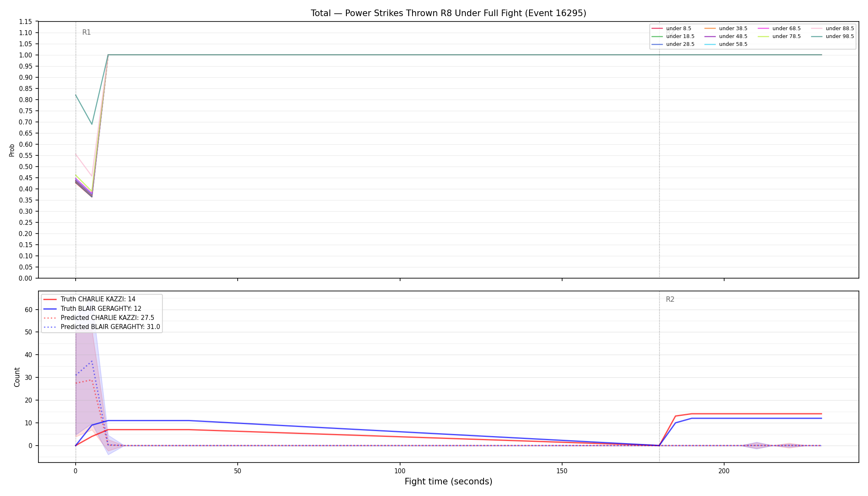The image size is (868, 496).
Task: Select the 'under 98.5' legend entry
Action: [832, 36]
